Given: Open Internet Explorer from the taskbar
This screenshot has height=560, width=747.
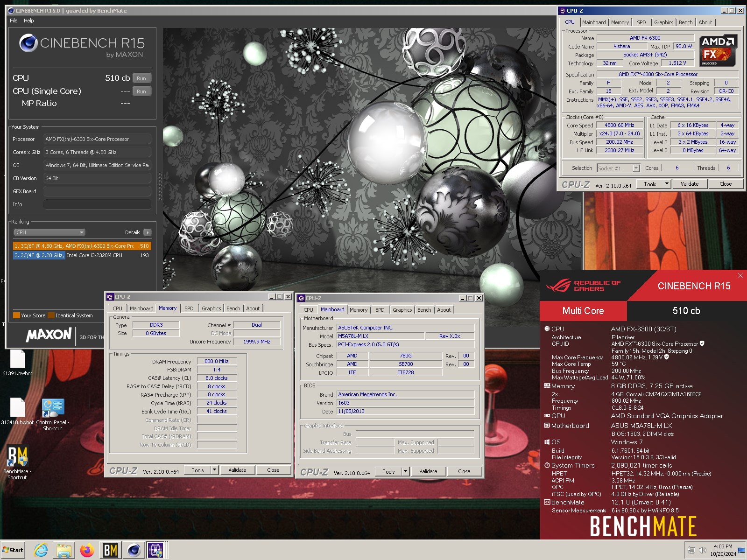Looking at the screenshot, I should [x=41, y=550].
